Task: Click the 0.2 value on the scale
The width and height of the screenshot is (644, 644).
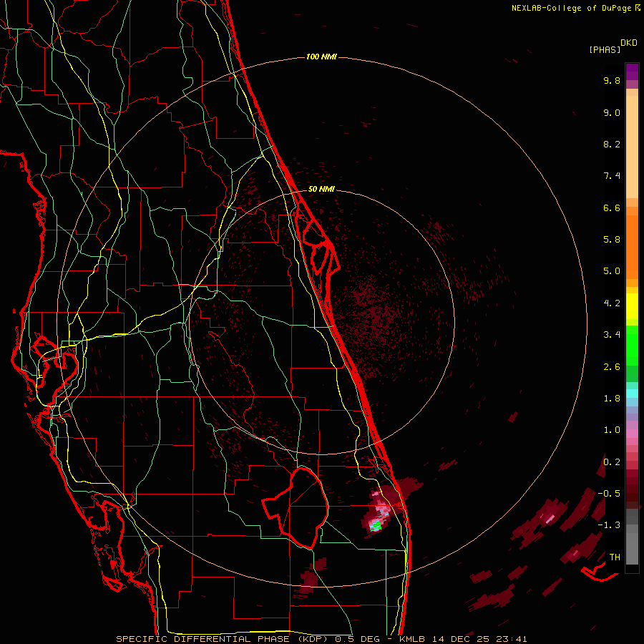Action: [612, 462]
